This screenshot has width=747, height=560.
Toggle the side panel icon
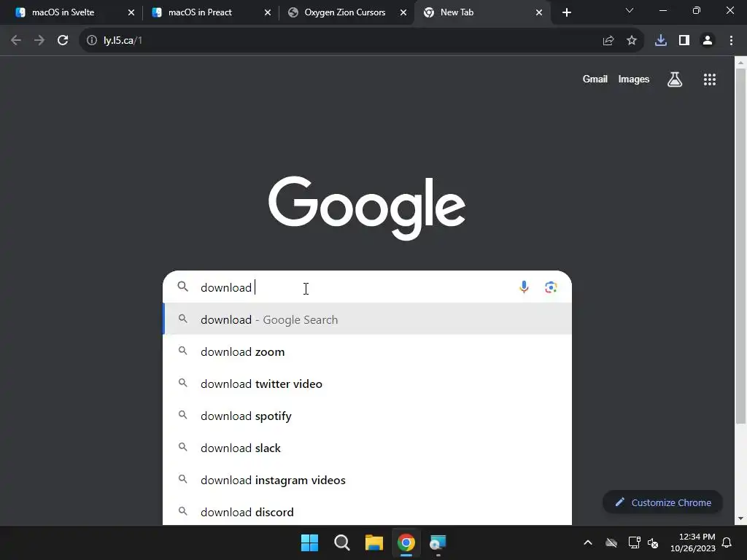684,41
